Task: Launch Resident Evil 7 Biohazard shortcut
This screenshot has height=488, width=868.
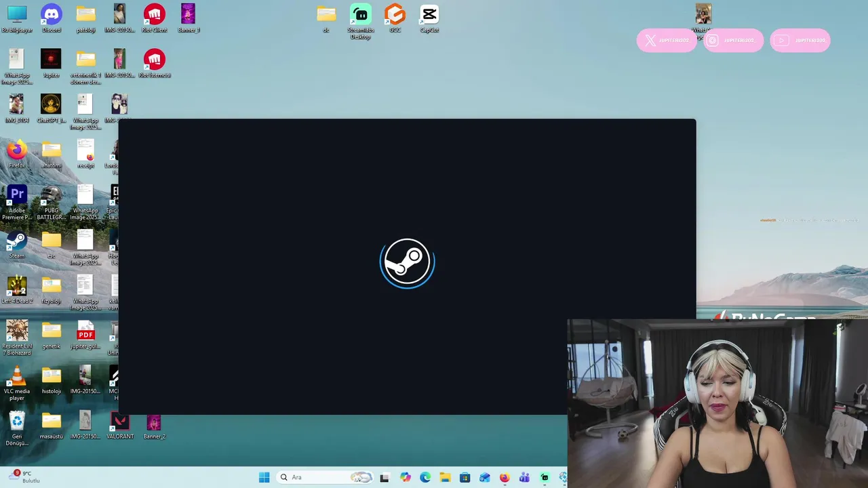Action: 17,338
